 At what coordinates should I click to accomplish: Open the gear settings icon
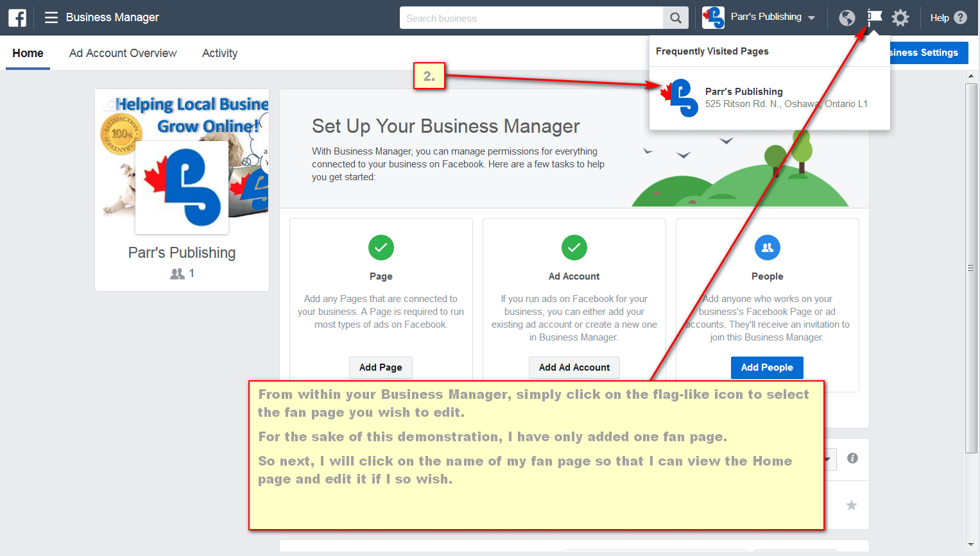[x=901, y=18]
